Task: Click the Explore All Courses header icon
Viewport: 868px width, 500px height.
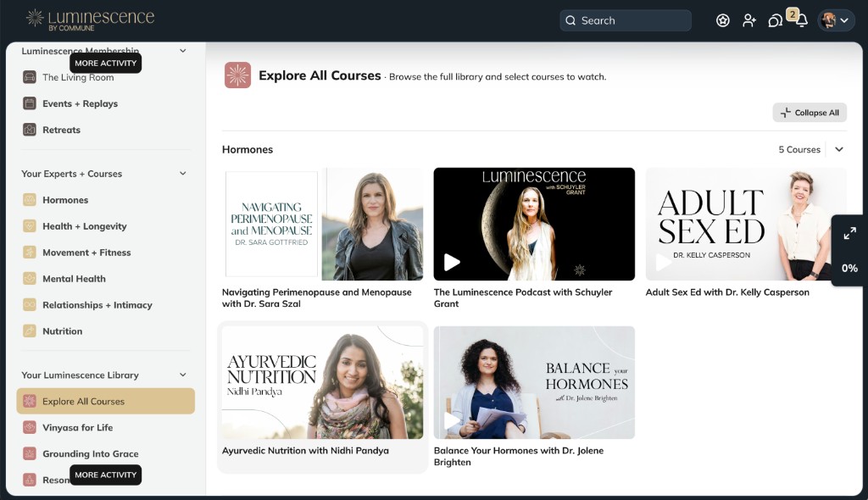Action: point(237,75)
